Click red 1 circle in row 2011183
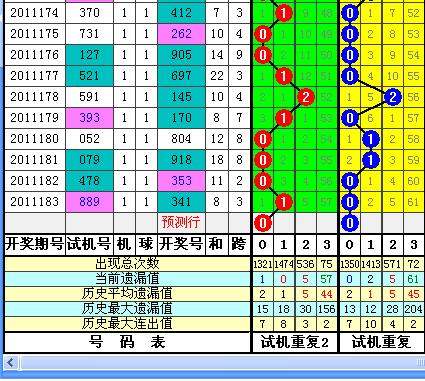425x381 pixels. point(284,202)
